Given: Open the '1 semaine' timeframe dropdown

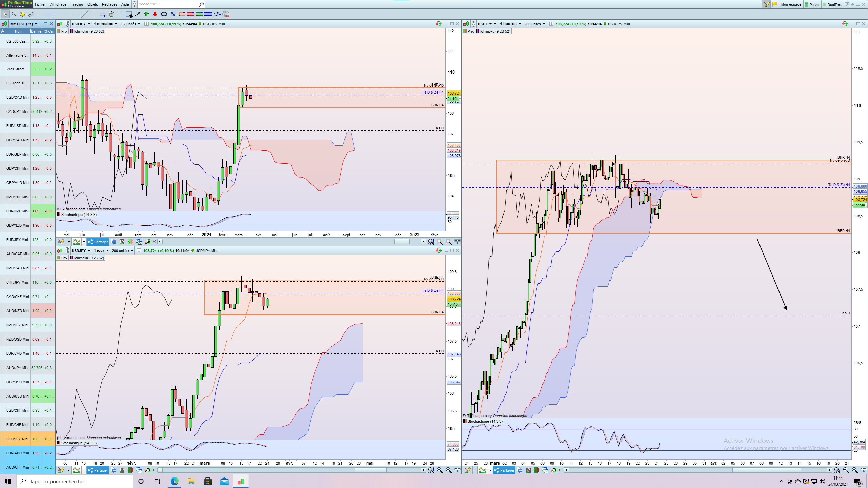Looking at the screenshot, I should (x=105, y=24).
